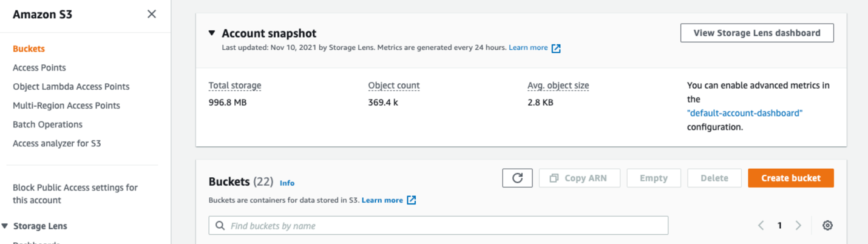Navigate to Multi-Region Access Points
Screen dimensions: 868x244
tap(66, 106)
